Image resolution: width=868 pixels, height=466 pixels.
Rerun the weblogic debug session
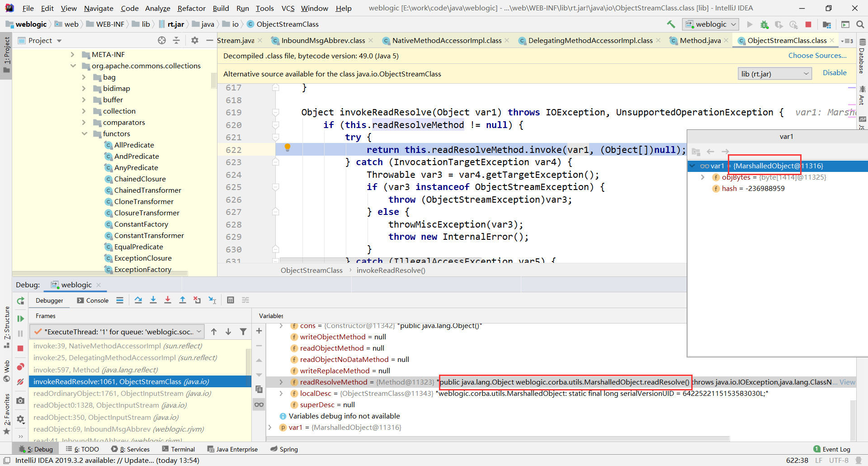[20, 301]
